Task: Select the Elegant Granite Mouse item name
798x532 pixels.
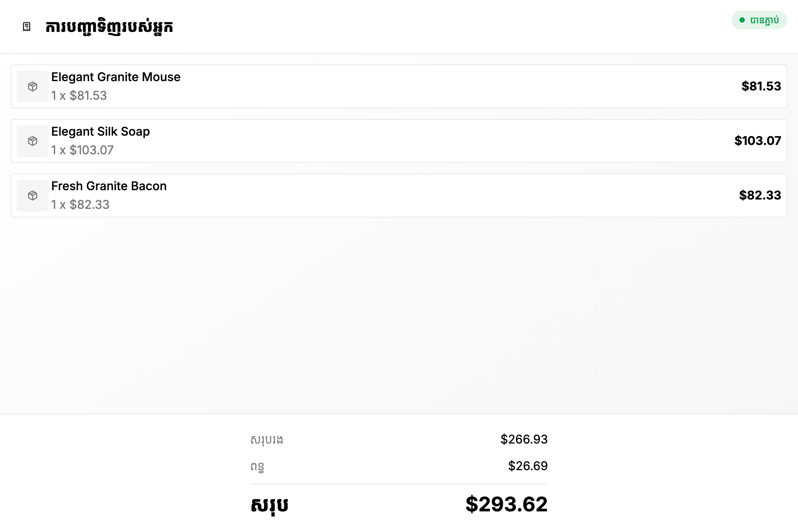Action: click(x=116, y=77)
